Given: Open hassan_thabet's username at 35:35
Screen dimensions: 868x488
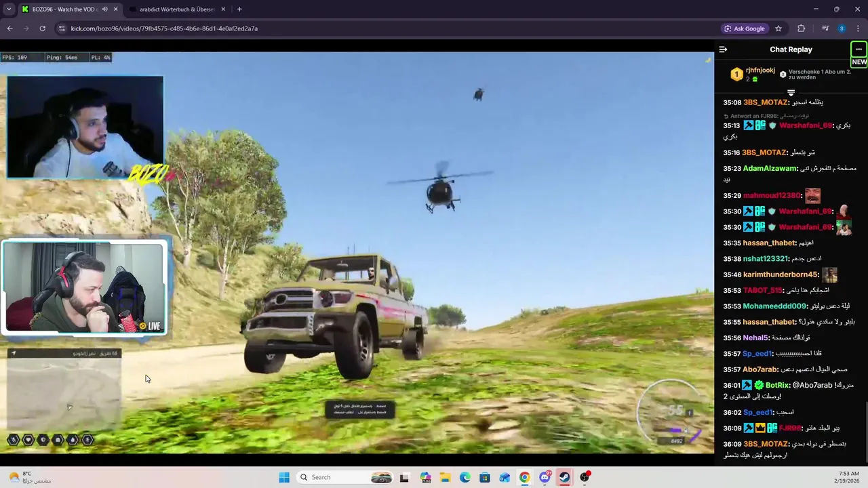Looking at the screenshot, I should (769, 243).
